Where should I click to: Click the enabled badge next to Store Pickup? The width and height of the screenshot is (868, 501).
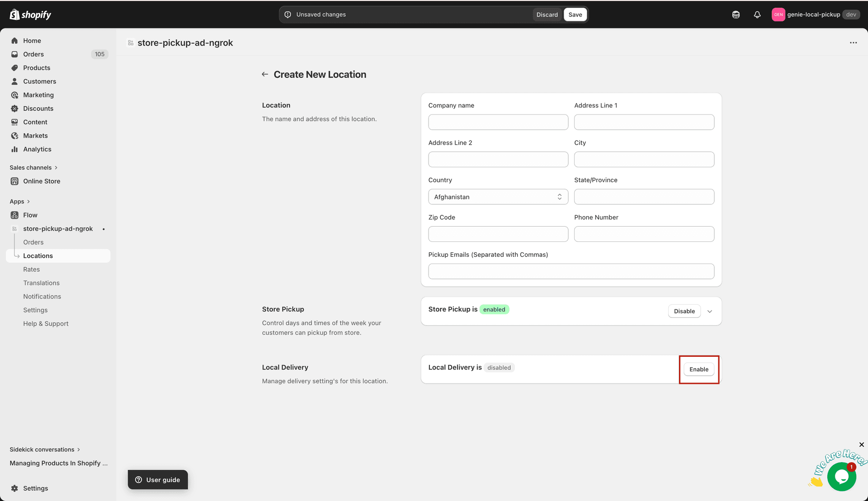pos(494,309)
